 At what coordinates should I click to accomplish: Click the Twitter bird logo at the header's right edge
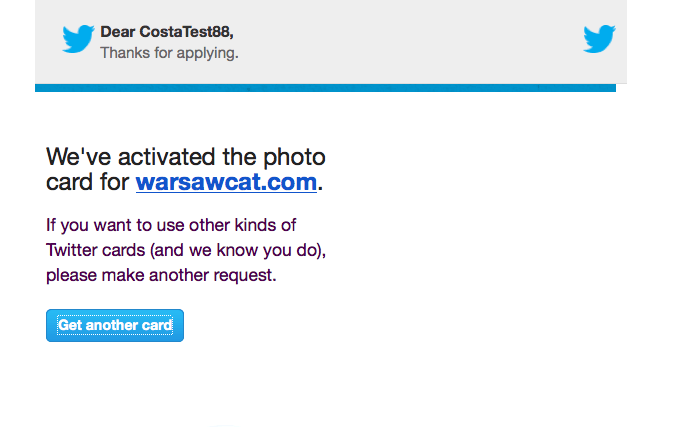tap(599, 39)
